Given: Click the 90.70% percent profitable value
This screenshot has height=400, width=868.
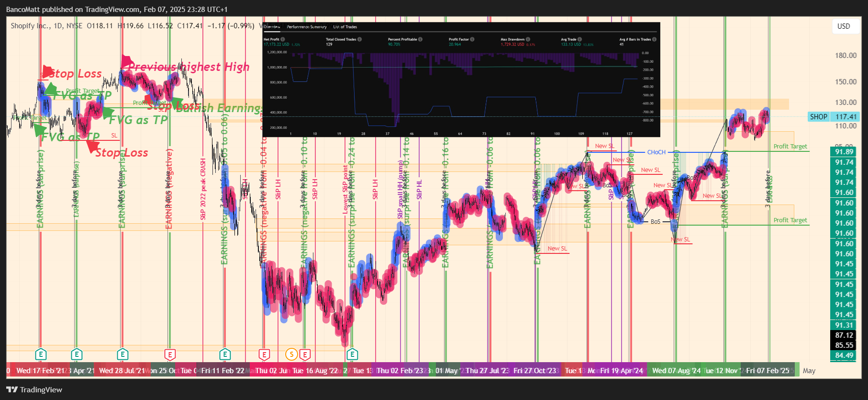Looking at the screenshot, I should 394,45.
